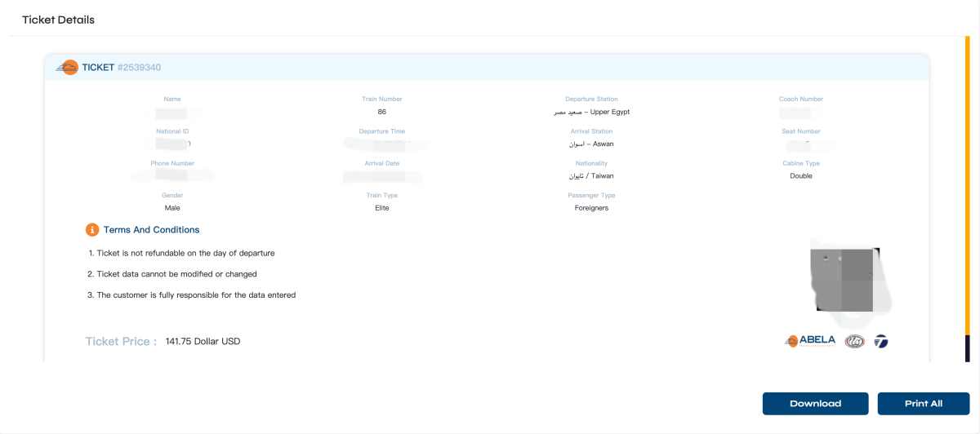980x434 pixels.
Task: Click the Ticket Details heading
Action: (58, 20)
